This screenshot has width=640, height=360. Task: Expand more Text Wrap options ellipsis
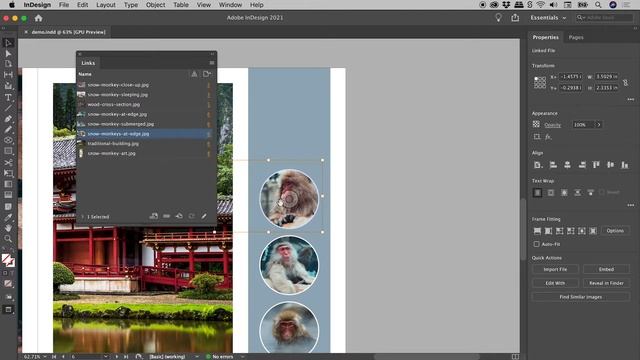tap(631, 205)
